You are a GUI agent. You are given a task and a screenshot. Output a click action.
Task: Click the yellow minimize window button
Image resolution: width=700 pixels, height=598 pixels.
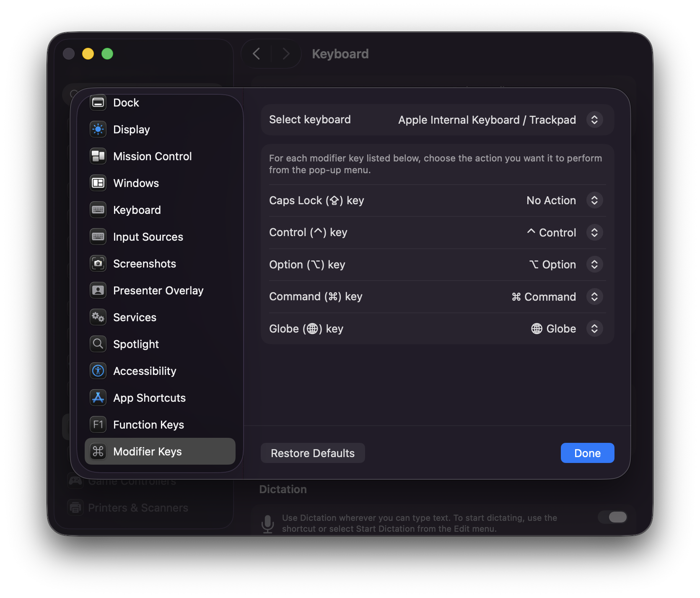tap(88, 54)
